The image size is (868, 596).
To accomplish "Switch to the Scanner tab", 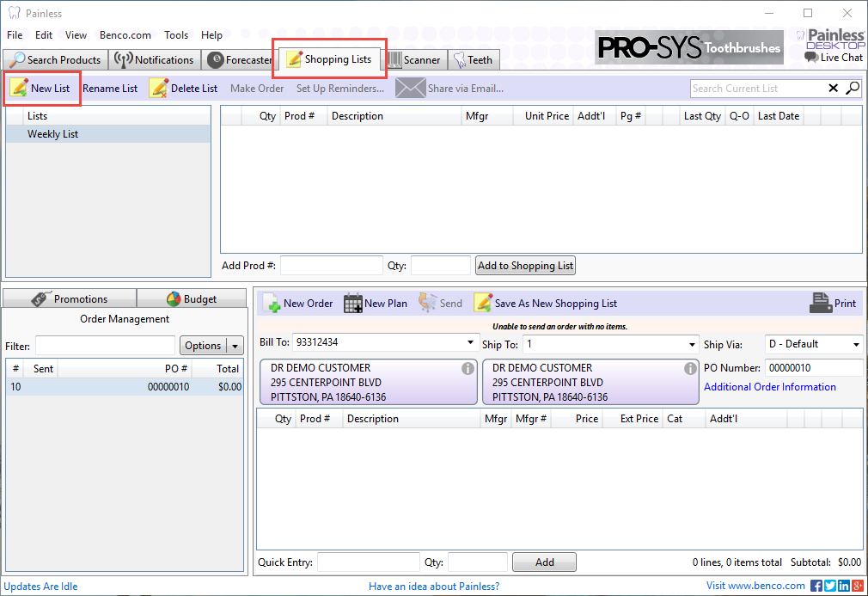I will point(414,60).
